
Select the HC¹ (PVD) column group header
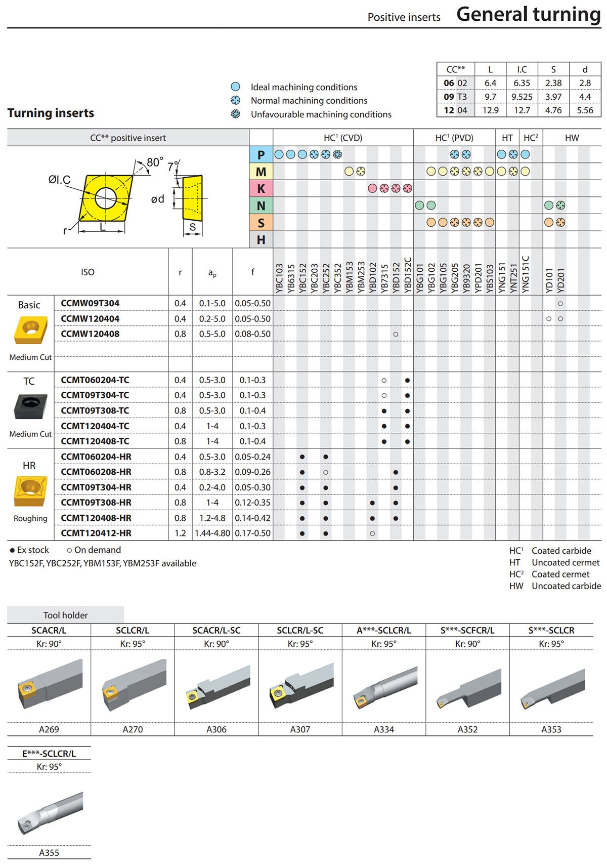(x=454, y=138)
